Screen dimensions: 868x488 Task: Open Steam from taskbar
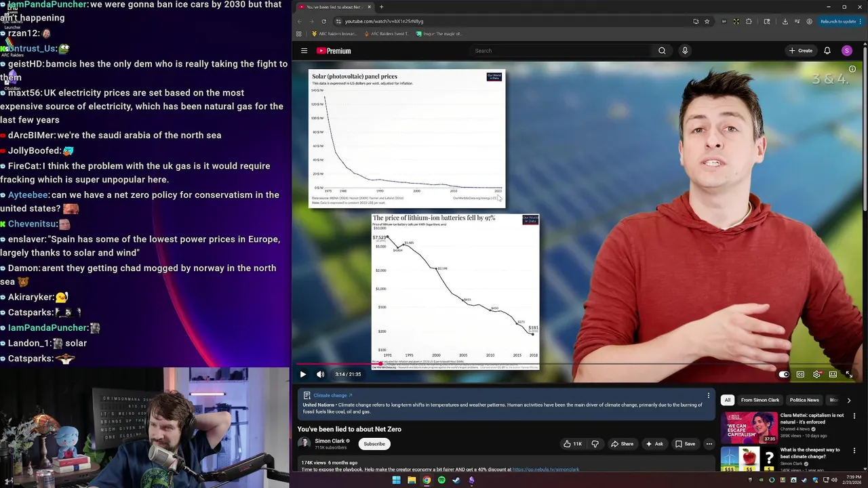tap(456, 480)
